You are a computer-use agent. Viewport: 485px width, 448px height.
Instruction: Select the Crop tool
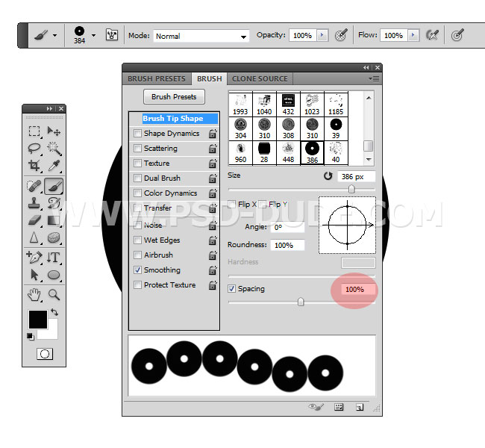coord(34,166)
